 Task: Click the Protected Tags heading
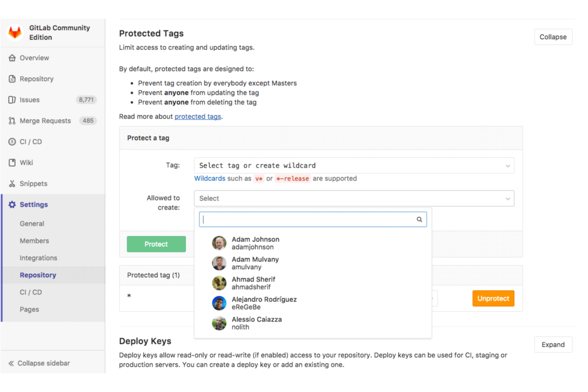click(151, 34)
